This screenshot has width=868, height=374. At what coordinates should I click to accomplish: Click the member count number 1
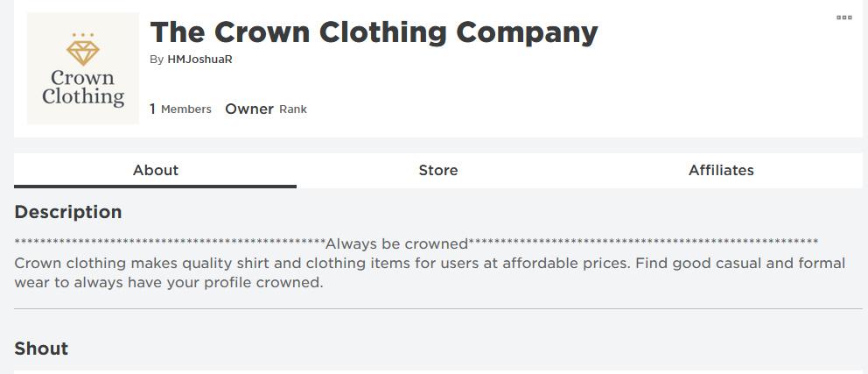(152, 109)
